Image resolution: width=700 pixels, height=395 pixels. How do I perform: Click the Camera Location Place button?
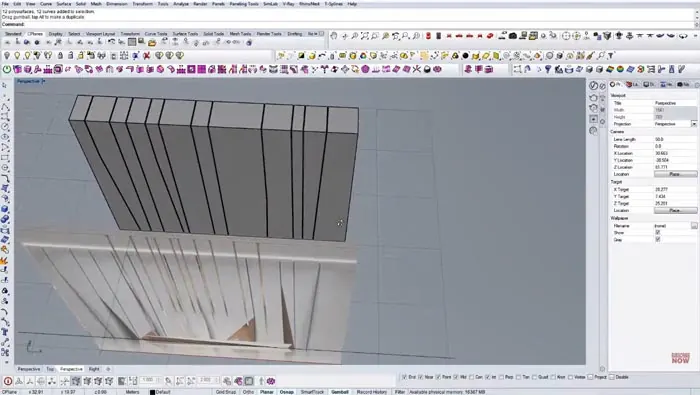click(675, 174)
